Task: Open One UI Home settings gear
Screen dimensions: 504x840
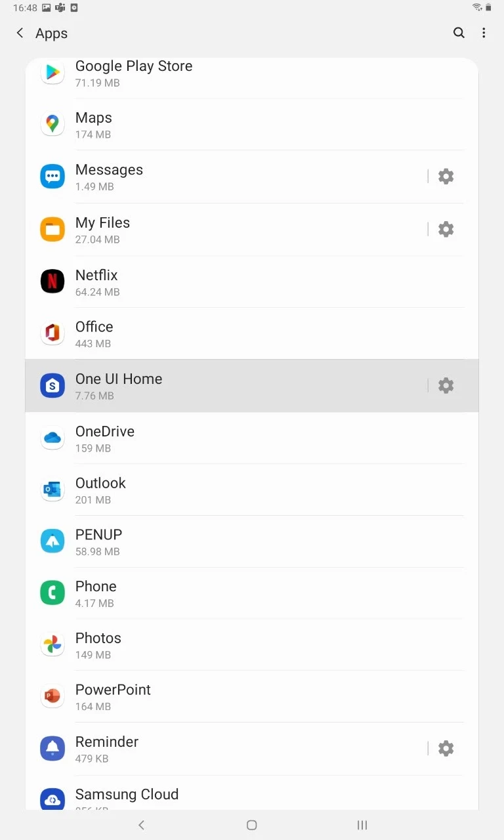Action: (x=446, y=385)
